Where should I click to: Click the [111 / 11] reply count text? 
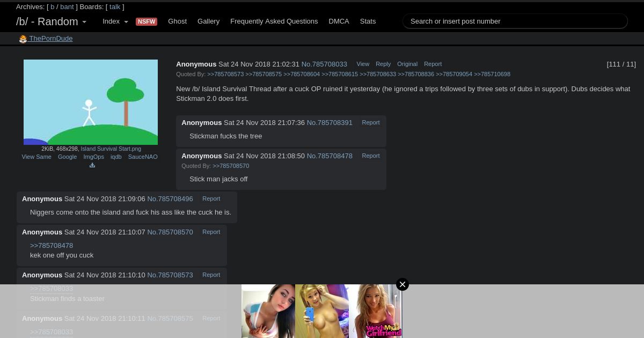[x=621, y=64]
